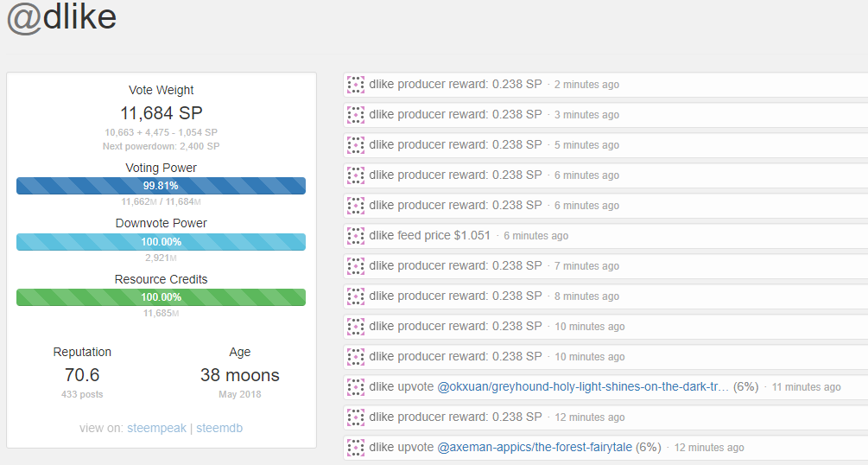Click the @dlike account heading

coord(62,17)
